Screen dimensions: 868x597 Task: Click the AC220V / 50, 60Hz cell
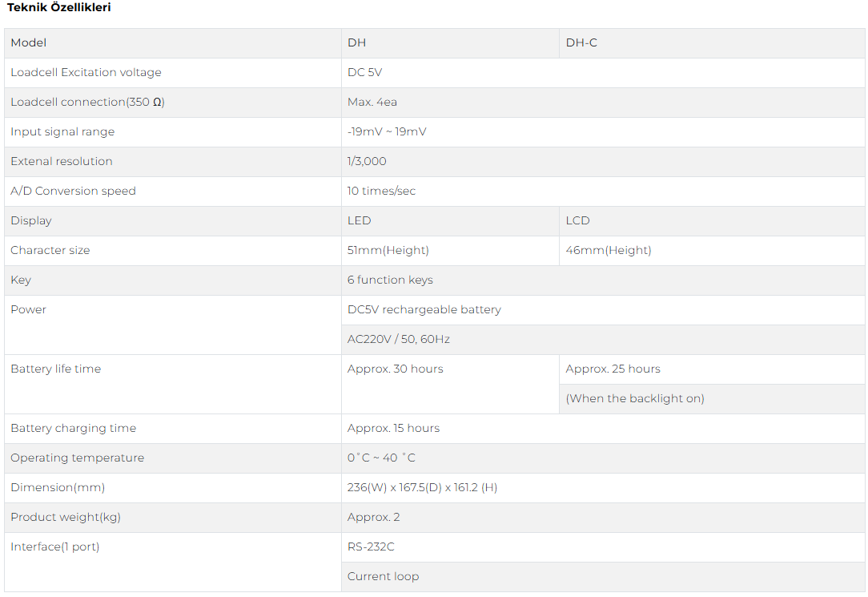click(x=399, y=340)
